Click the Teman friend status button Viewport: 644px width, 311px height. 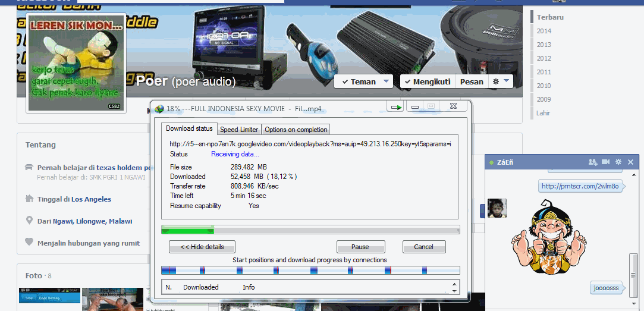359,81
